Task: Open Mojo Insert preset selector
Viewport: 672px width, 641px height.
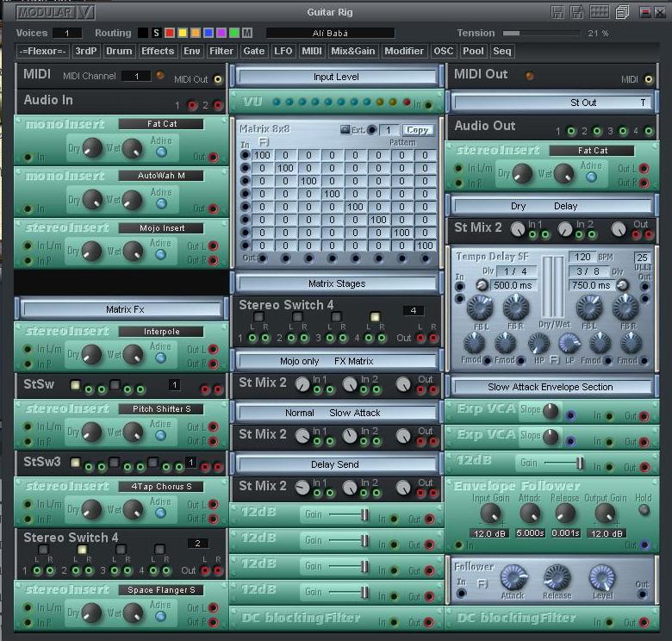Action: (x=161, y=228)
